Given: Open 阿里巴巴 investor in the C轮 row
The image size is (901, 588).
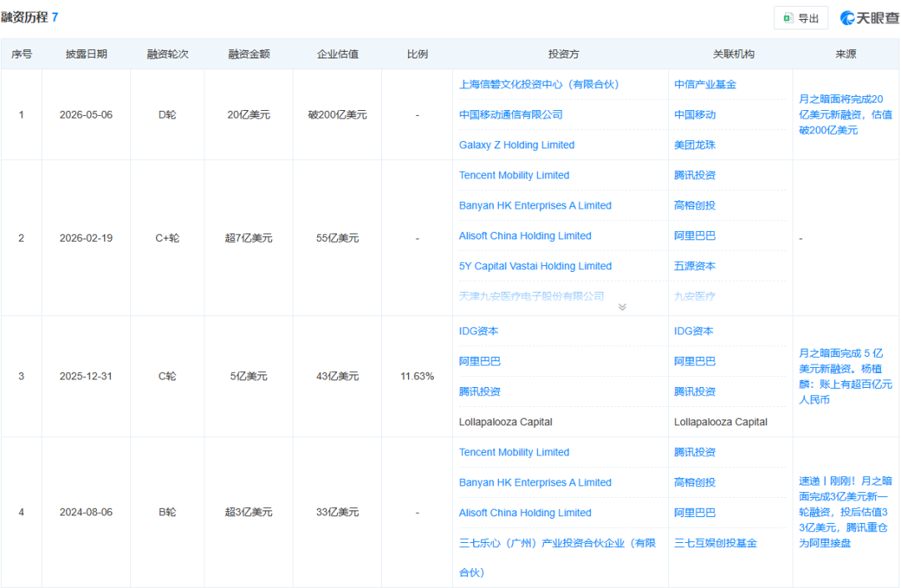Looking at the screenshot, I should pos(479,362).
